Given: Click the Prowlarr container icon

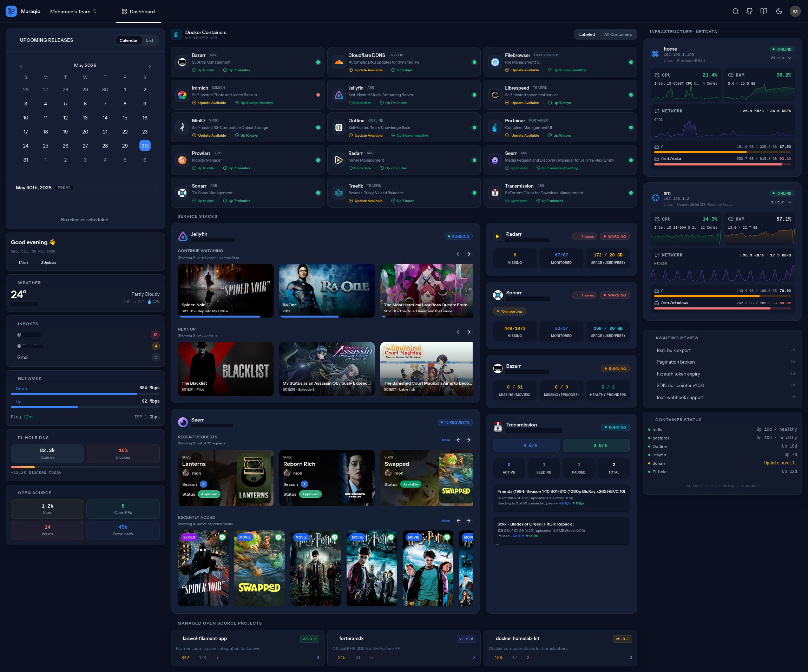Looking at the screenshot, I should [x=182, y=160].
